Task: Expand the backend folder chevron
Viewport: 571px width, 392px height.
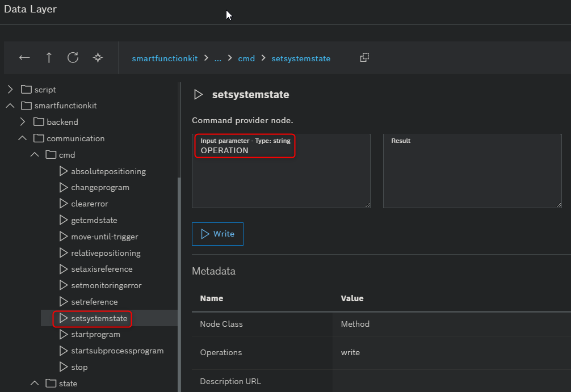Action: pyautogui.click(x=23, y=122)
